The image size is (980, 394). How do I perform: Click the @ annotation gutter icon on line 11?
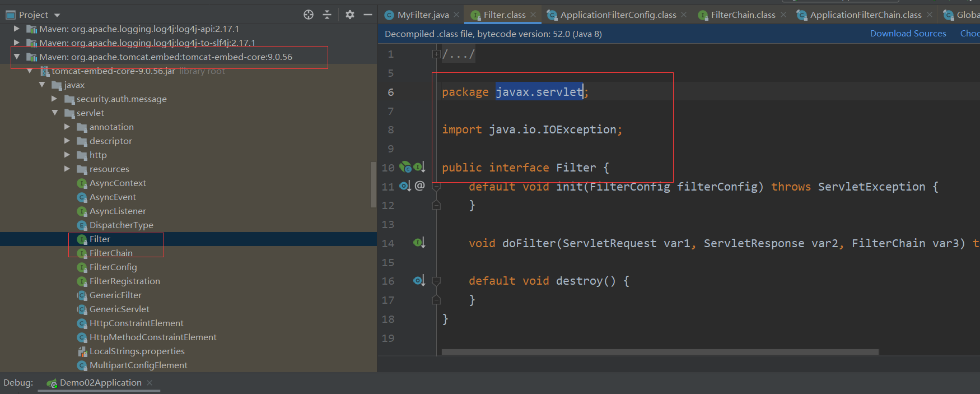[x=420, y=186]
